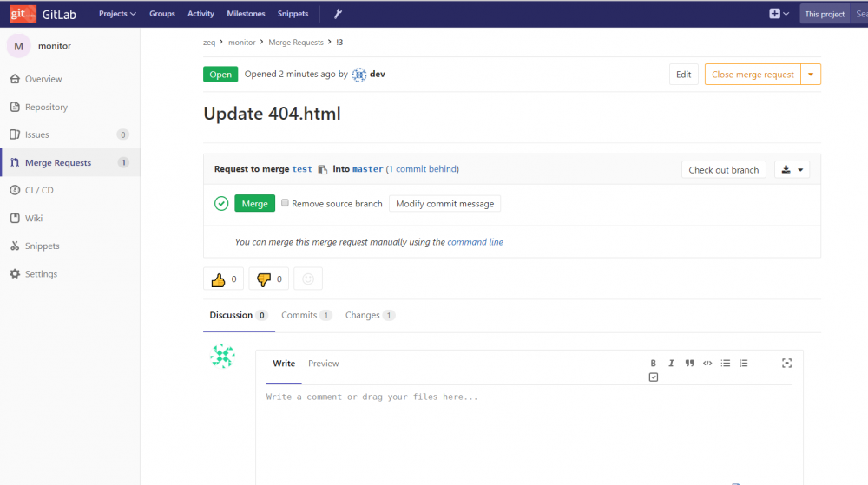This screenshot has width=868, height=485.
Task: Open the master branch link
Action: click(367, 169)
